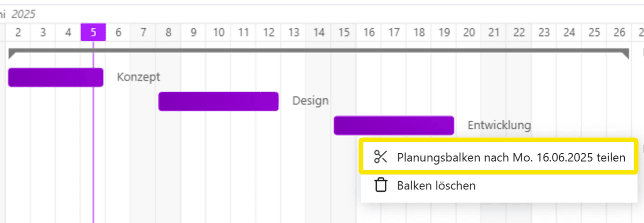Choose Balken löschen from context menu
This screenshot has height=223, width=644.
click(436, 185)
